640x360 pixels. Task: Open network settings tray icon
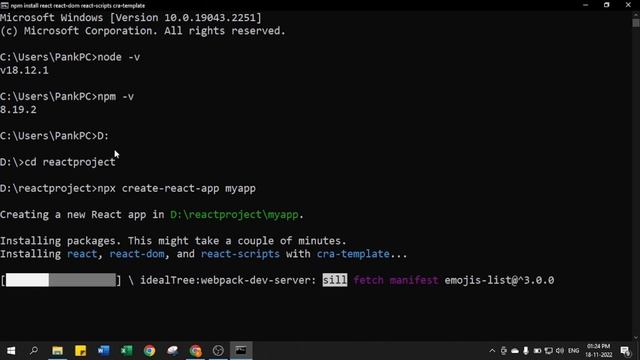click(549, 351)
